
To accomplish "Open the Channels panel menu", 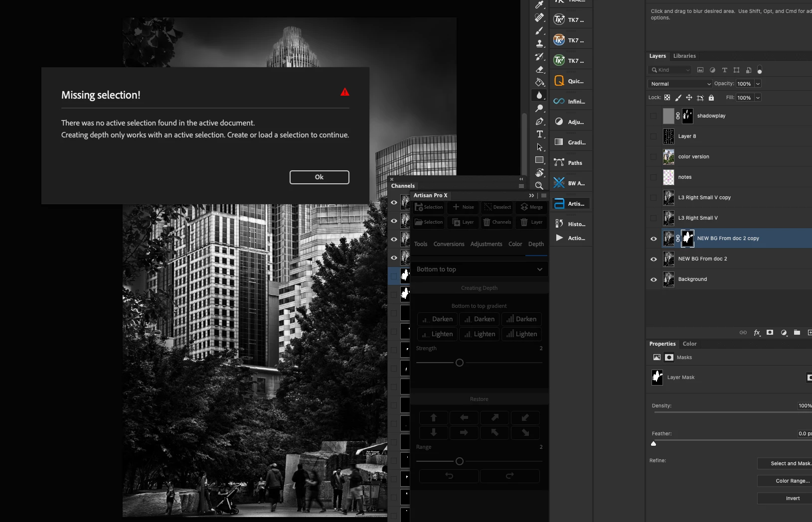I will [521, 186].
